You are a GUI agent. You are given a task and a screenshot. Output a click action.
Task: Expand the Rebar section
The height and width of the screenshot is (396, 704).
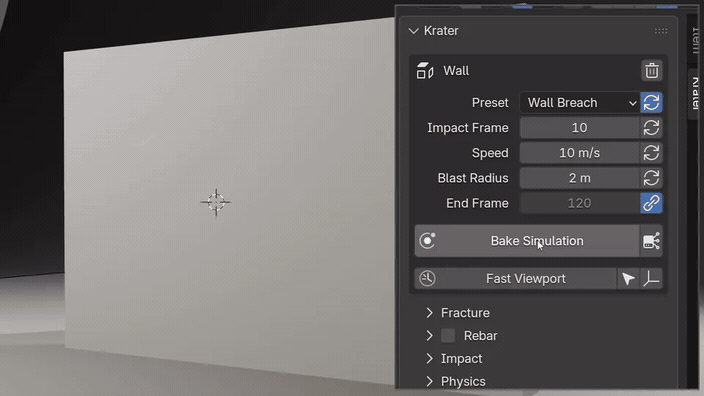tap(430, 336)
